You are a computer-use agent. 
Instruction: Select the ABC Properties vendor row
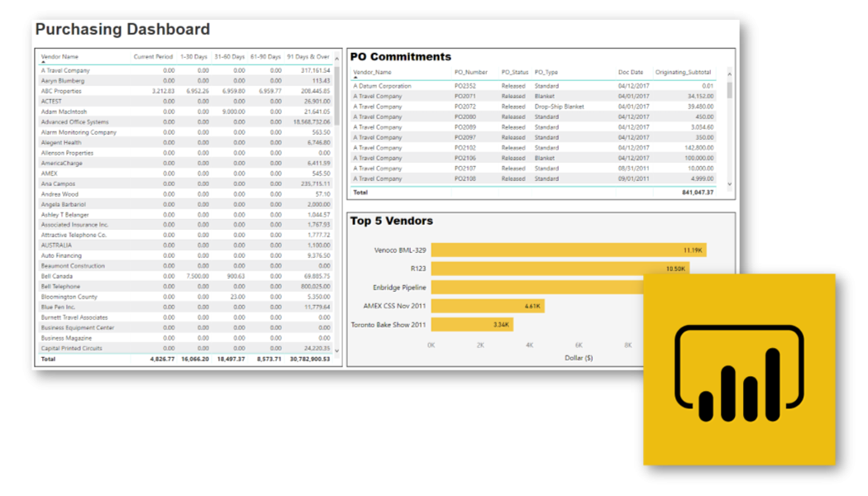tap(185, 91)
